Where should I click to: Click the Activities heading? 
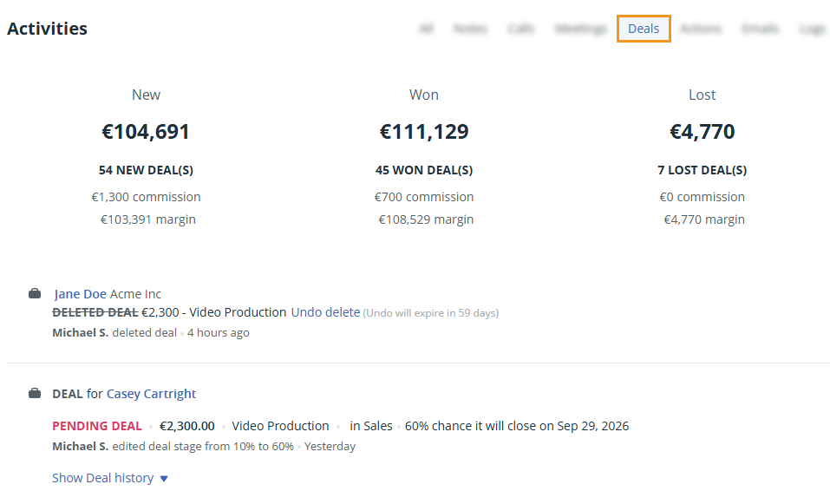(47, 29)
